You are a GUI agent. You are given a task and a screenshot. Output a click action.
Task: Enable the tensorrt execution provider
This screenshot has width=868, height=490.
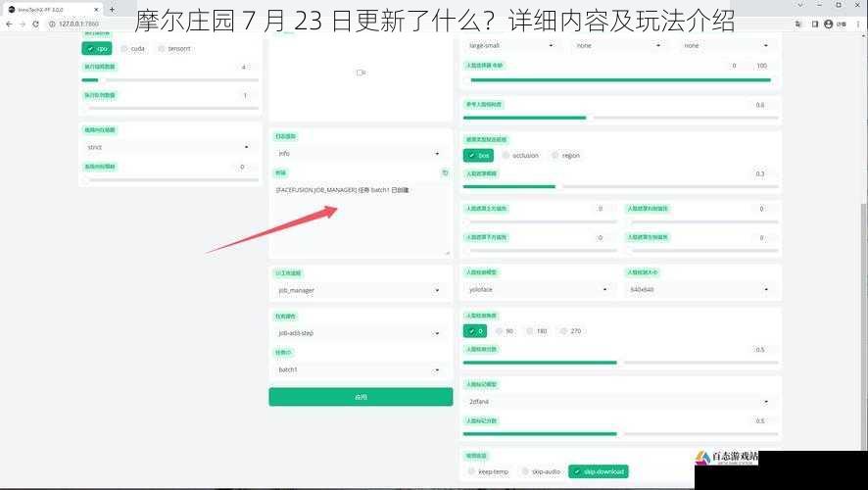174,49
